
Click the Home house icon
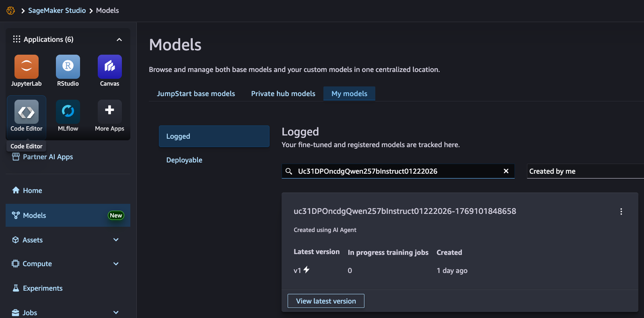16,190
